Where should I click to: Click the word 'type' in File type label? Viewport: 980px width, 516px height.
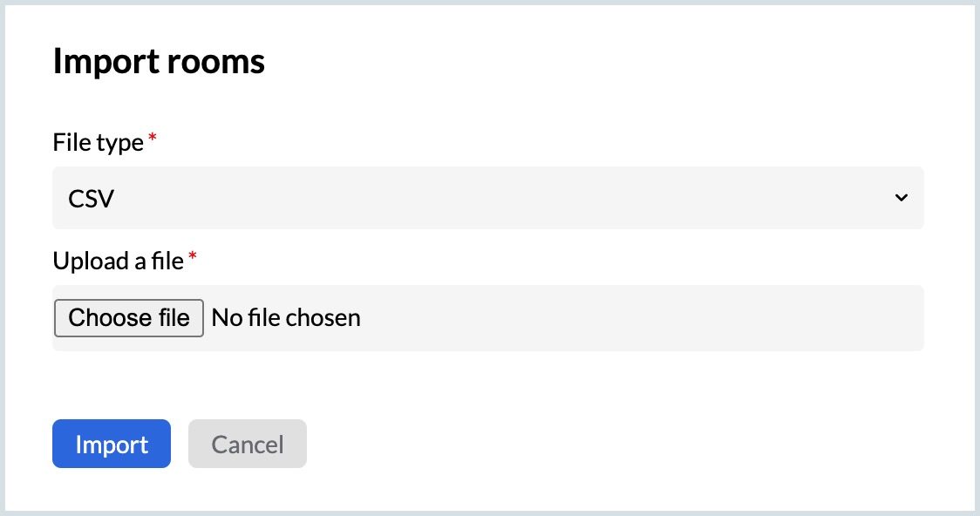point(122,144)
